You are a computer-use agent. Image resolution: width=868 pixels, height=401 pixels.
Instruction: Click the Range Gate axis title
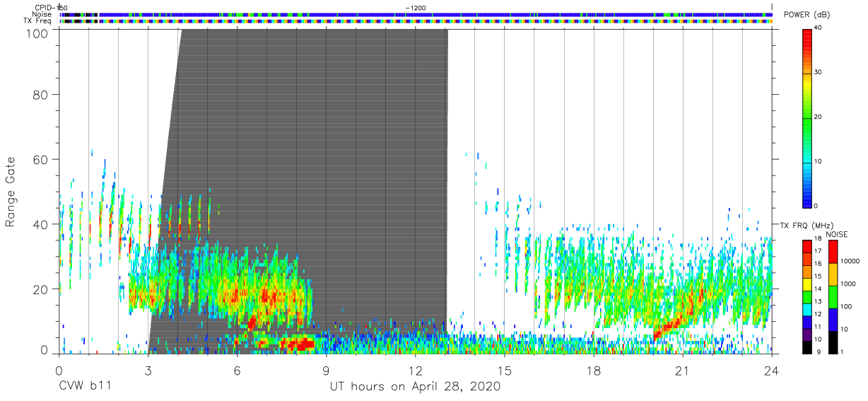pos(11,192)
